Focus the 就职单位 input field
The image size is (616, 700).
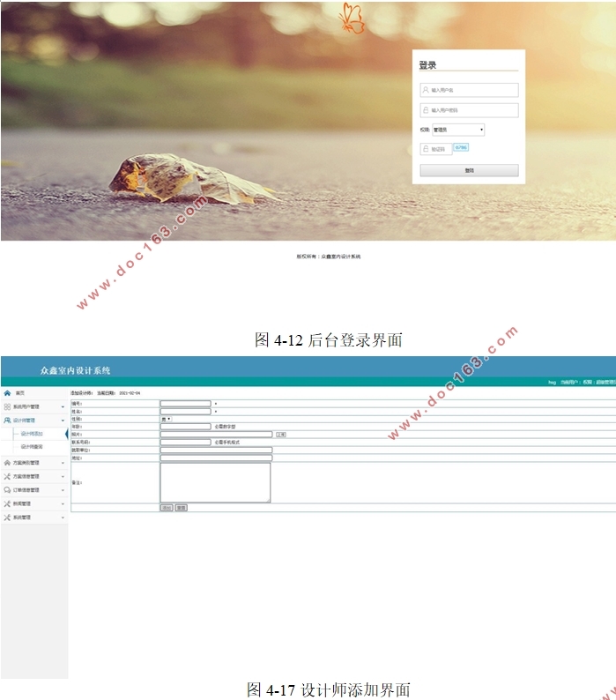click(217, 450)
